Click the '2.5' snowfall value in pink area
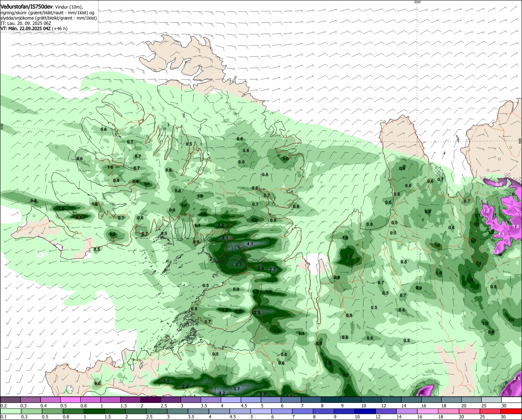 [x=517, y=379]
